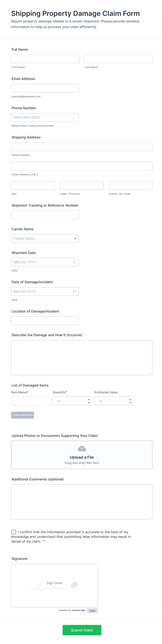
Task: Focus the Shipment Tracking or Reference Number field
Action: pyautogui.click(x=45, y=215)
